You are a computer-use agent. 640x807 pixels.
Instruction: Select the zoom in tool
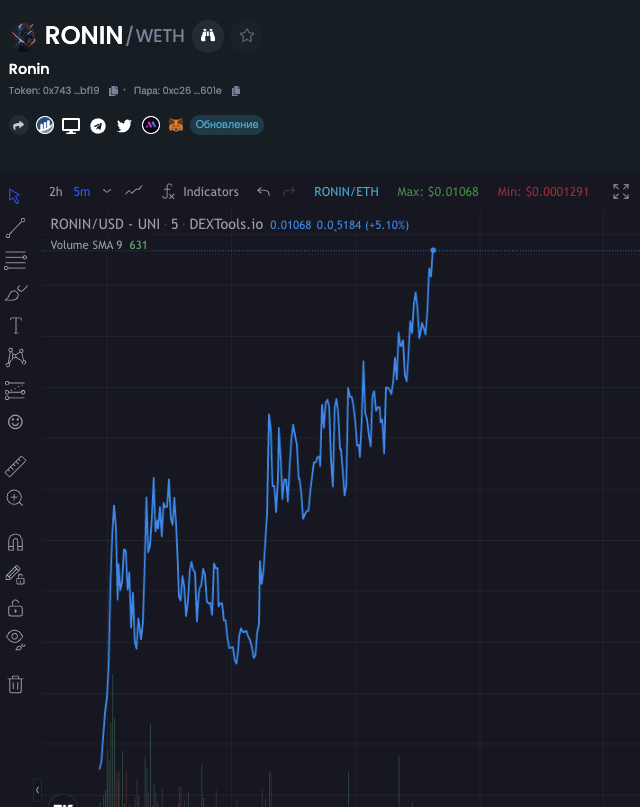(x=15, y=498)
